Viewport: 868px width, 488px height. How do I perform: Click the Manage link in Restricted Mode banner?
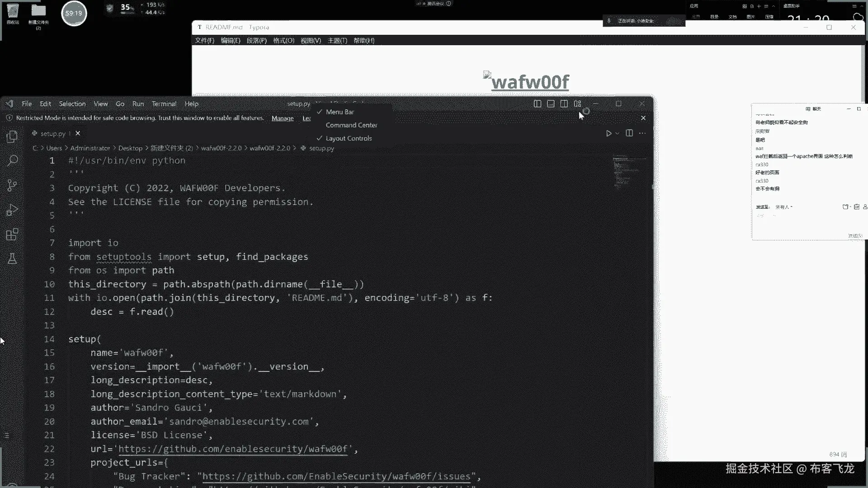pyautogui.click(x=283, y=118)
